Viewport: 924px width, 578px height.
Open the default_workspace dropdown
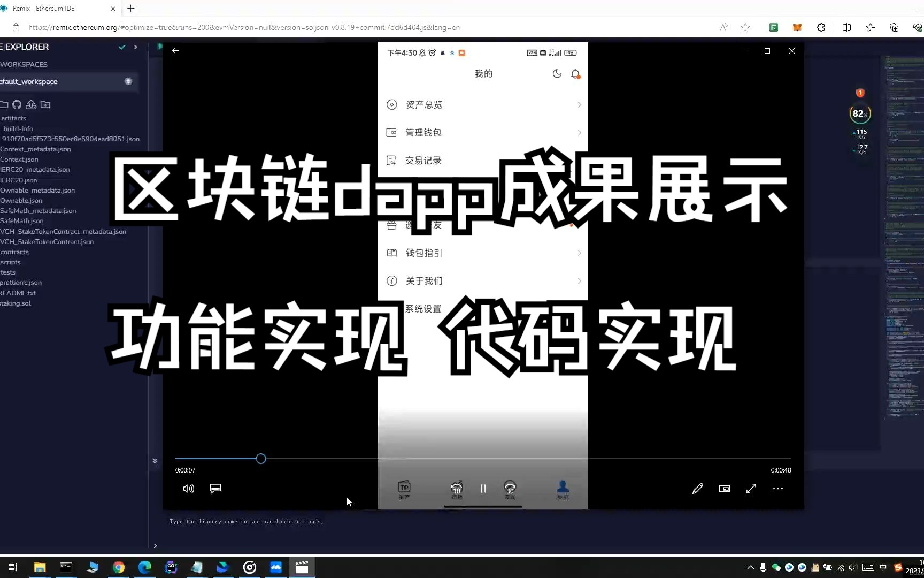click(68, 81)
